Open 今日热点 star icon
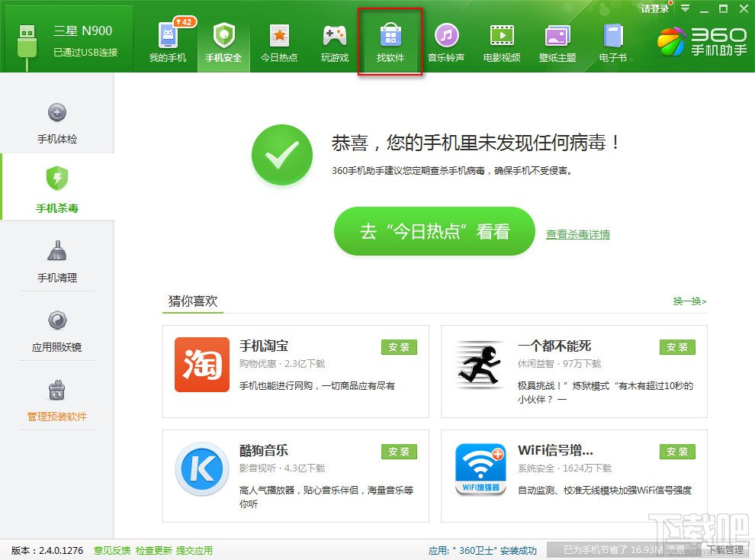This screenshot has height=560, width=755. [x=279, y=35]
